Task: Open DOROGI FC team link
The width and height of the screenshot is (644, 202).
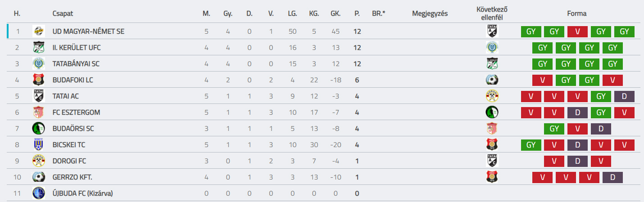Action: [69, 161]
